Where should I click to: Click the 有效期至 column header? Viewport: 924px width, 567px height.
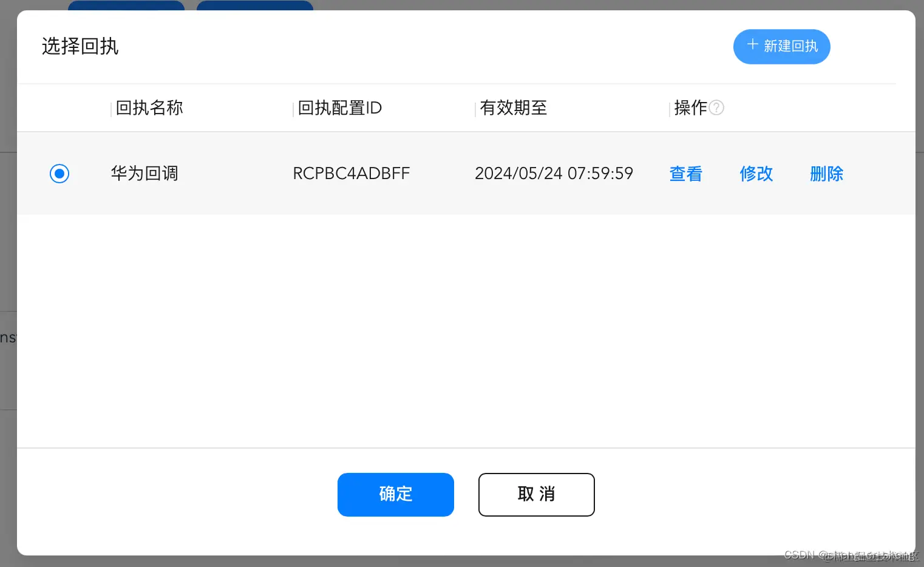point(513,107)
